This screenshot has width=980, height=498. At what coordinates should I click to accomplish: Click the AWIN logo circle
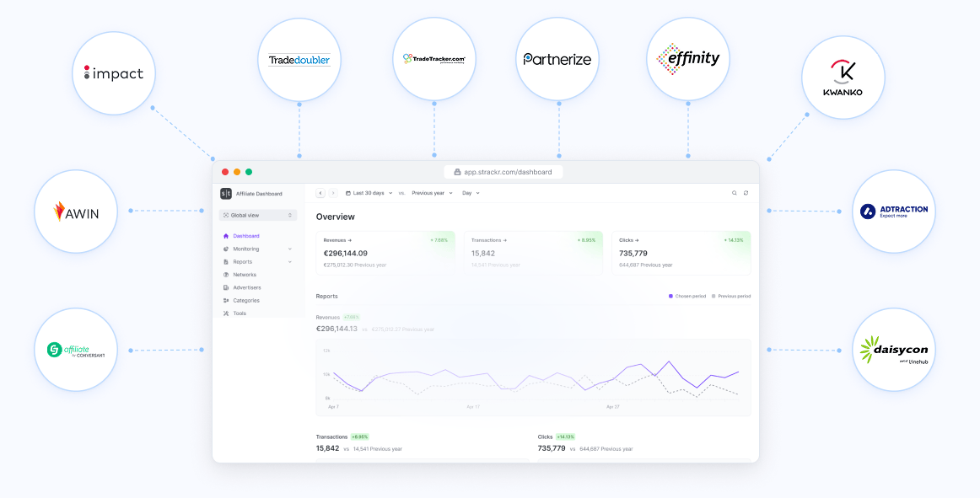(x=76, y=212)
